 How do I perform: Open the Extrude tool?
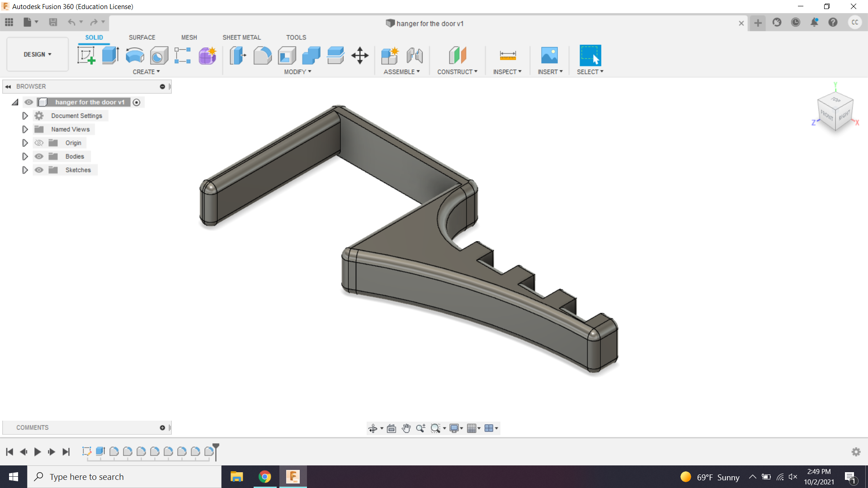tap(110, 55)
